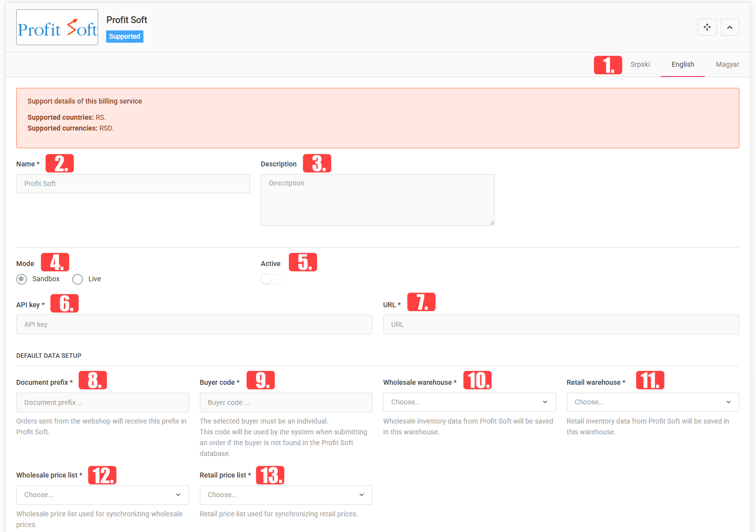Image resolution: width=756 pixels, height=532 pixels.
Task: Click the Document prefix input field
Action: [103, 402]
